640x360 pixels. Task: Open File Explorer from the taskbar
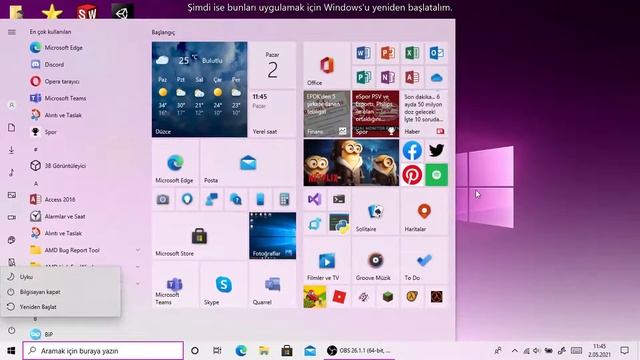click(x=264, y=351)
